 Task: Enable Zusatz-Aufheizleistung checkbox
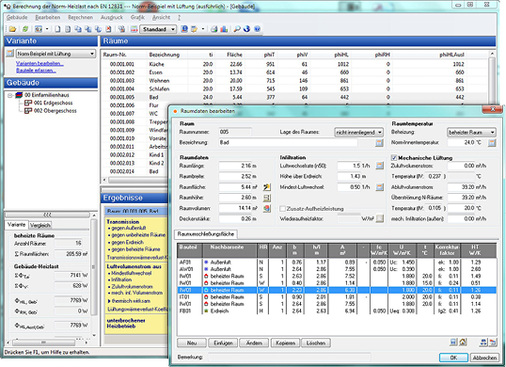[x=283, y=209]
